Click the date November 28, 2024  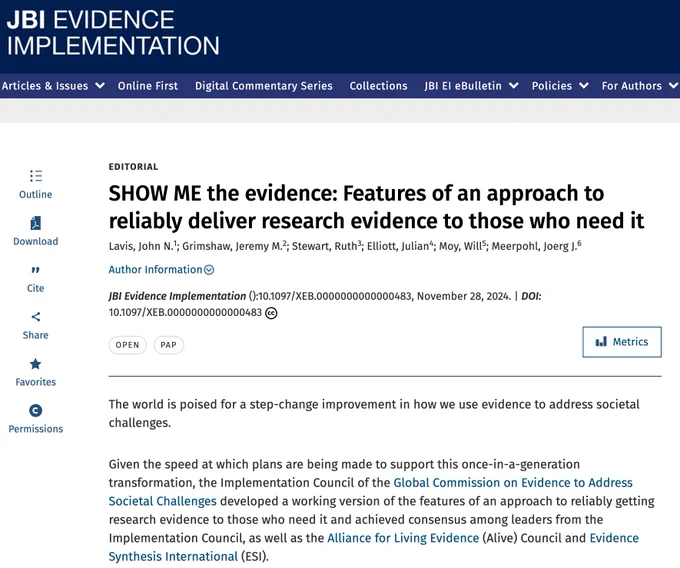(x=464, y=296)
